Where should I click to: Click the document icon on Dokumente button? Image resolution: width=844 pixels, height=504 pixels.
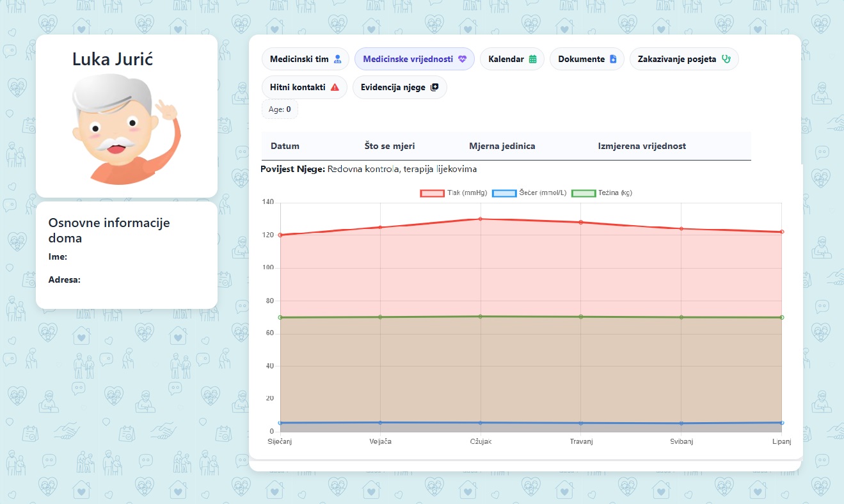point(613,59)
